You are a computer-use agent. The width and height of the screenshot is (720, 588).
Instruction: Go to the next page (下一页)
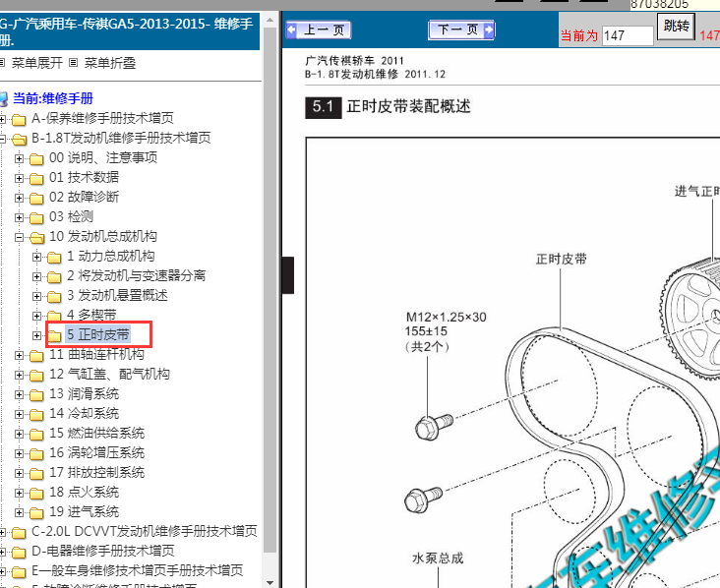pos(461,30)
